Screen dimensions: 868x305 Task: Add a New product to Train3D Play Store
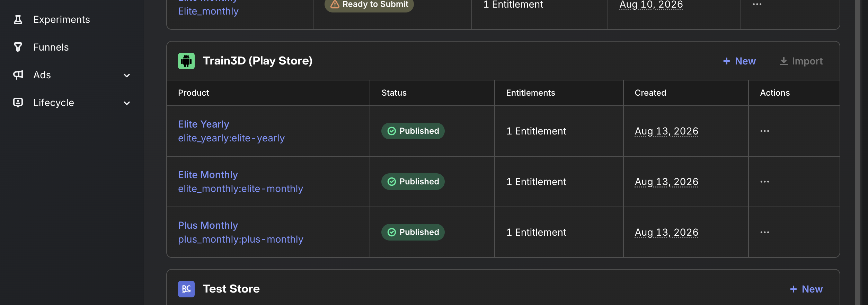(x=739, y=61)
